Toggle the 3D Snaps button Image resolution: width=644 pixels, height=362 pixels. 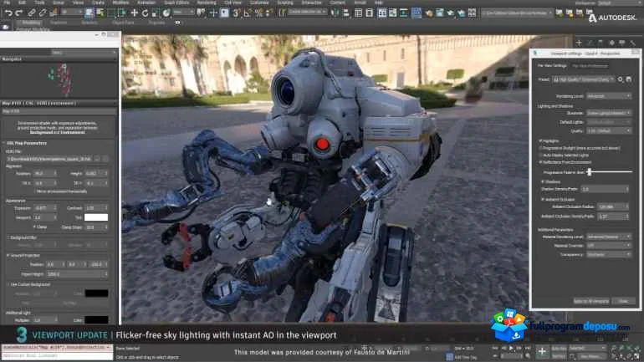tap(236, 13)
